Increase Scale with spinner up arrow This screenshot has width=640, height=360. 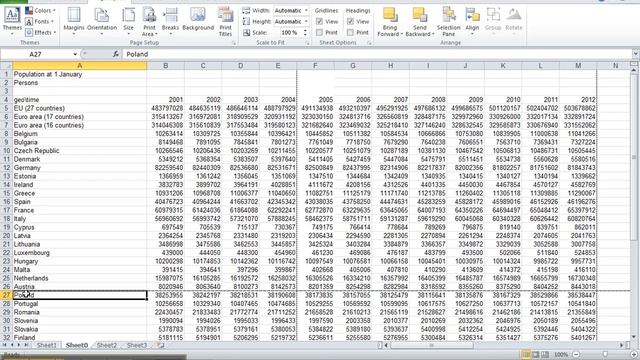click(305, 30)
